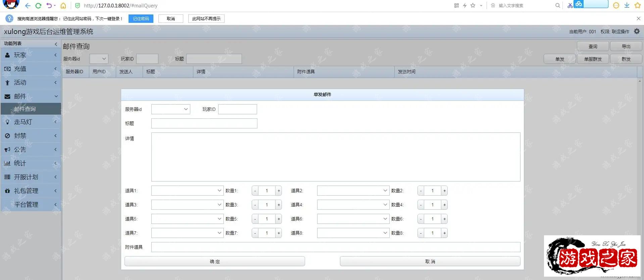The height and width of the screenshot is (280, 644).
Task: Click the bookmark star in address bar
Action: pyautogui.click(x=473, y=5)
